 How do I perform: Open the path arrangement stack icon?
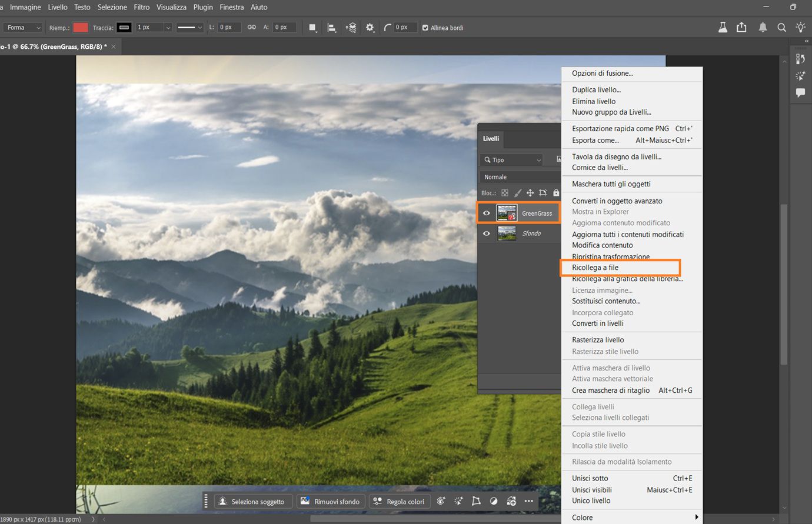[x=351, y=28]
